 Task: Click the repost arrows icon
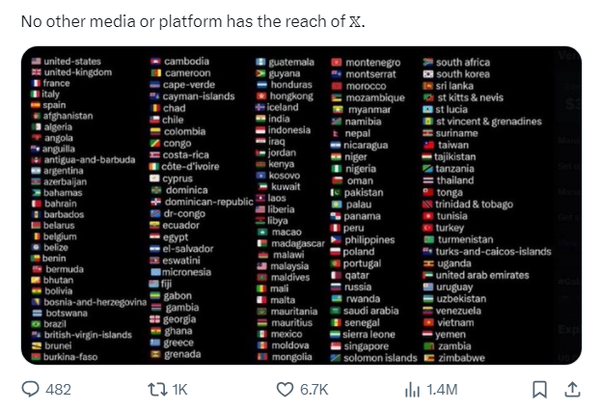pos(158,390)
